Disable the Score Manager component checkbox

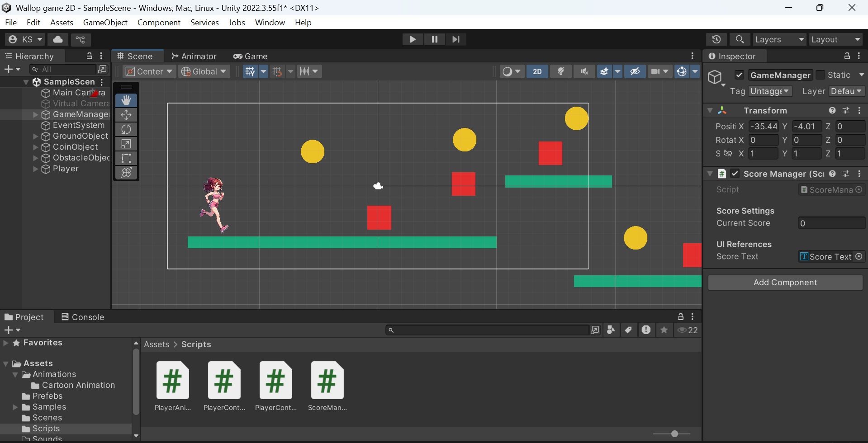735,174
